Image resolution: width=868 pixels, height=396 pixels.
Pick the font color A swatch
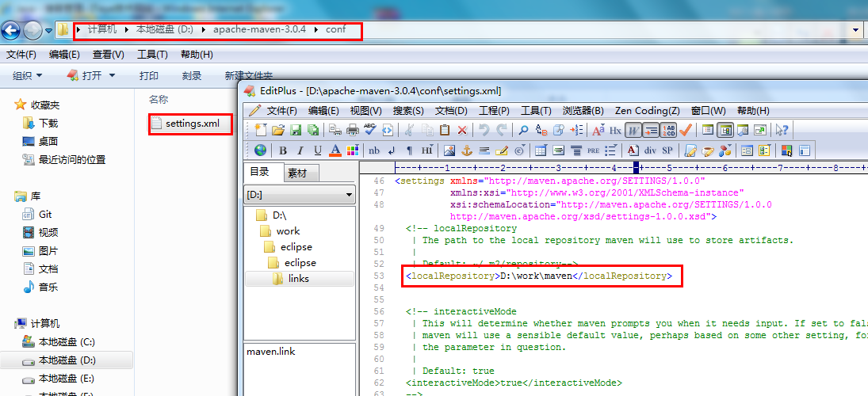click(335, 150)
